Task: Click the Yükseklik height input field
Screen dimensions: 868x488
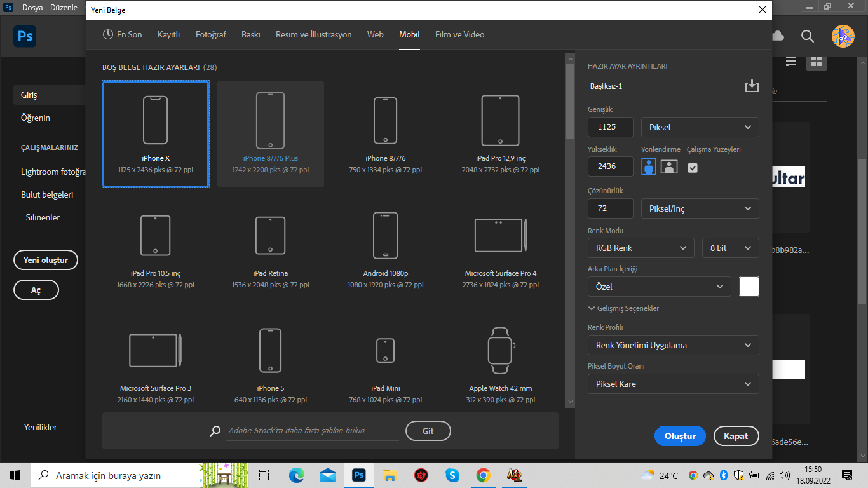Action: [611, 166]
